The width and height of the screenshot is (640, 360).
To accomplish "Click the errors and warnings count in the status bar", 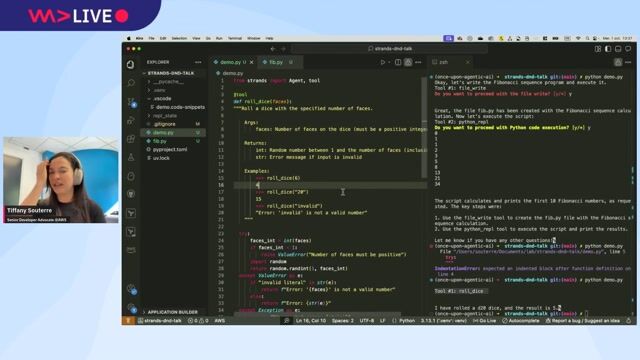I will pos(198,321).
